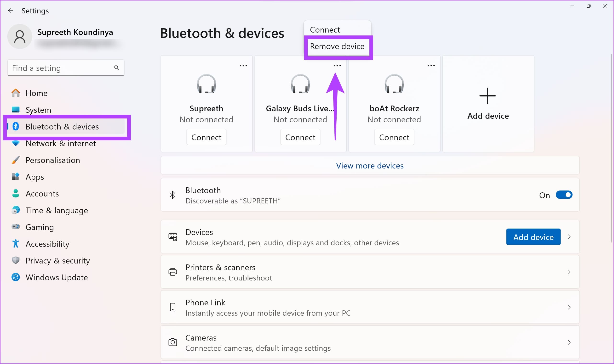Screen dimensions: 614x364
Task: Click the back arrow in Settings
Action: [x=11, y=11]
